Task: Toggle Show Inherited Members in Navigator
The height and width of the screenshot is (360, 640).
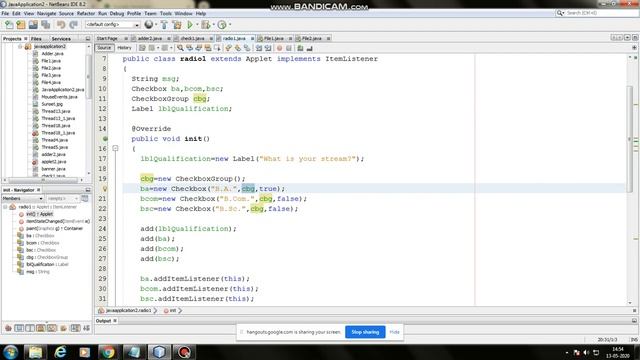Action: [x=8, y=328]
